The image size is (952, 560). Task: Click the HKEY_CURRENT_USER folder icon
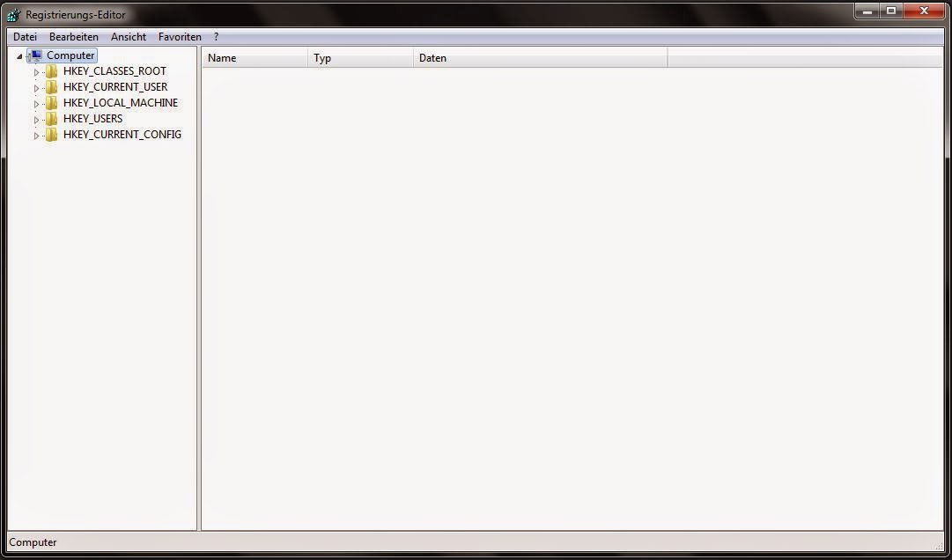pos(52,87)
